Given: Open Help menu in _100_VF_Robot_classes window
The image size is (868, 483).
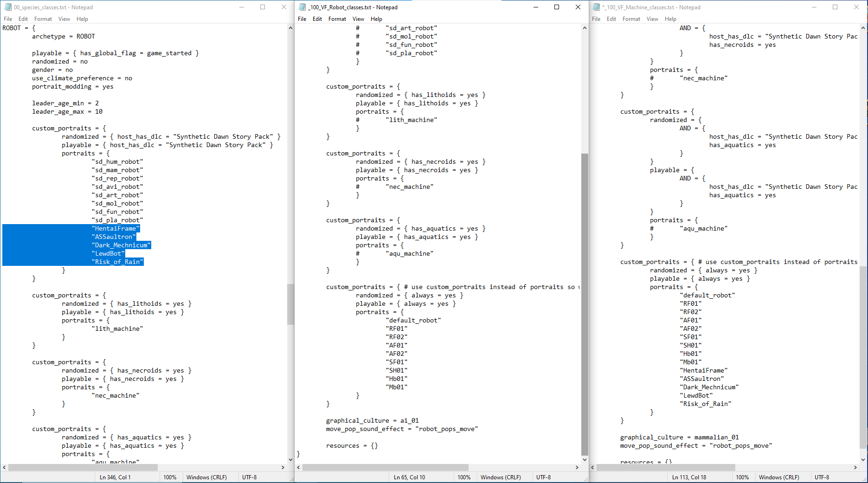Looking at the screenshot, I should (376, 19).
